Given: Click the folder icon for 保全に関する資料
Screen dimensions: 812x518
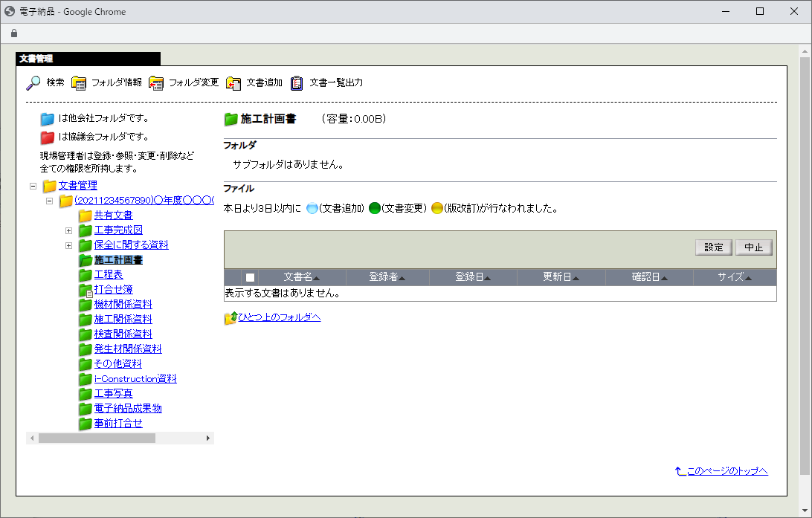Looking at the screenshot, I should coord(86,245).
